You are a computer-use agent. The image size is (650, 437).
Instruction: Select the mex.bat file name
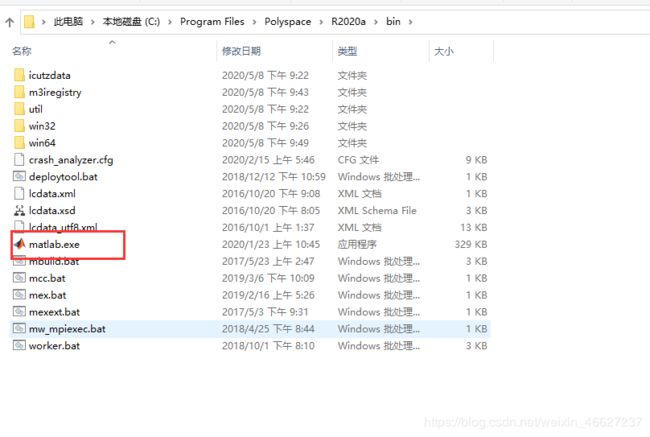48,295
